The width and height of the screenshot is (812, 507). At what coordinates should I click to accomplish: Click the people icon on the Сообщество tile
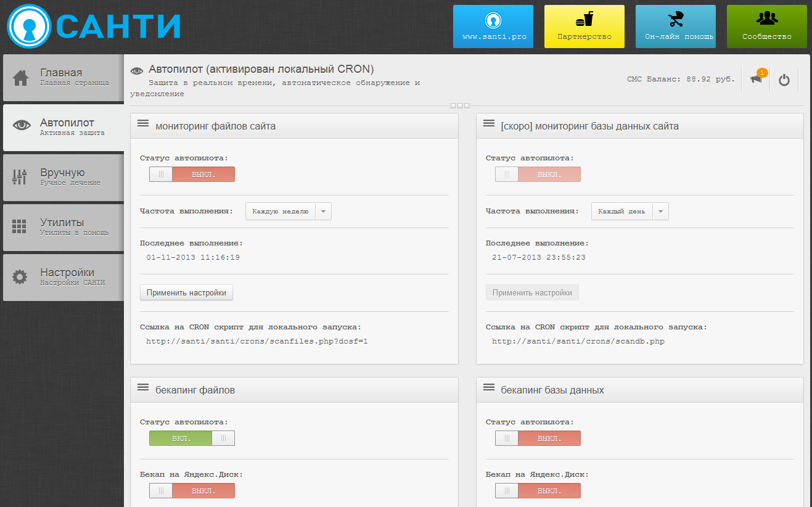coord(767,19)
